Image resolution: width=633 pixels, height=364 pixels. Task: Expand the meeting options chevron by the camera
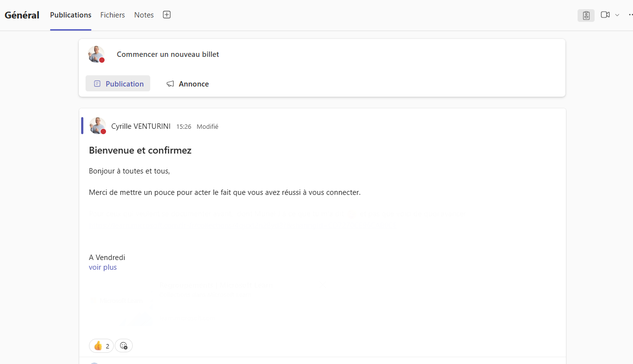pyautogui.click(x=617, y=15)
